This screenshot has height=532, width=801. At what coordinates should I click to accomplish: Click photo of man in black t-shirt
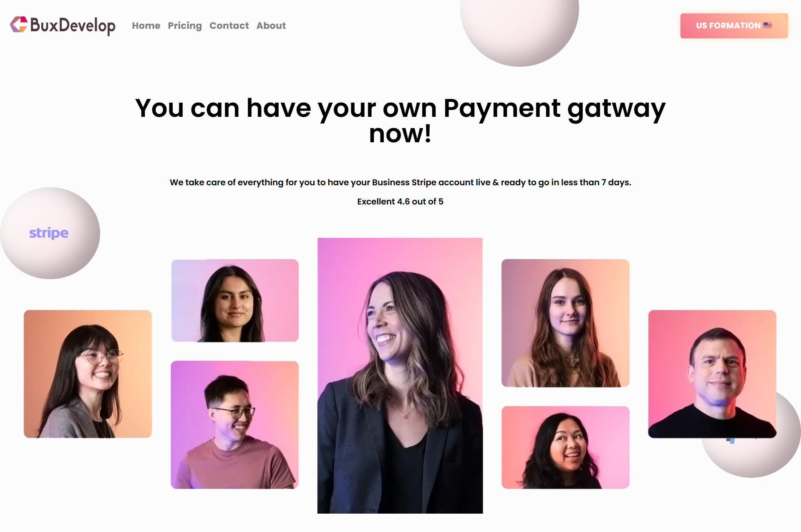tap(712, 374)
